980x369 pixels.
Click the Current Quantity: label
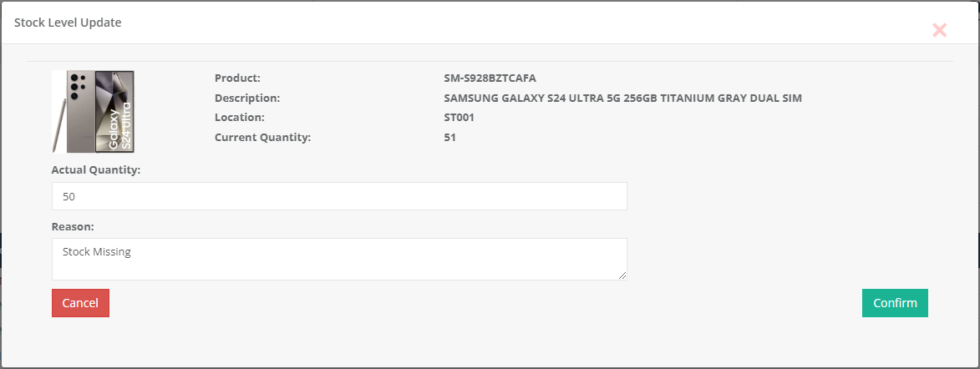coord(262,137)
